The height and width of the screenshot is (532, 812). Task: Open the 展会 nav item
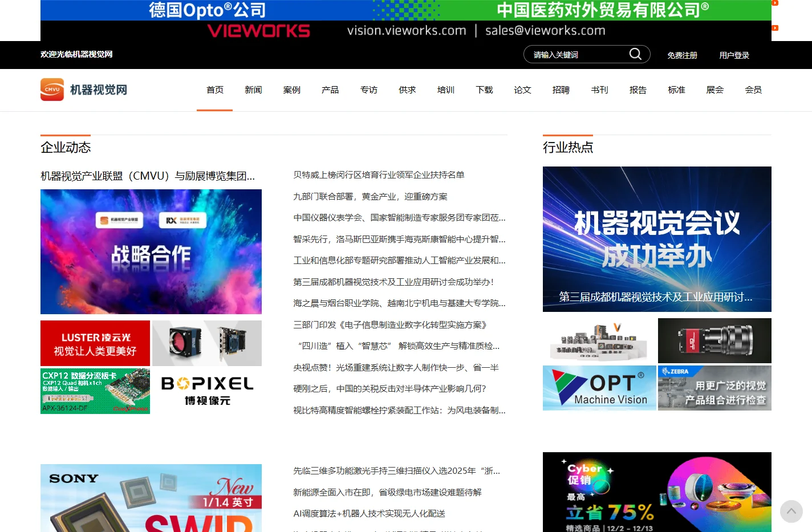(715, 90)
